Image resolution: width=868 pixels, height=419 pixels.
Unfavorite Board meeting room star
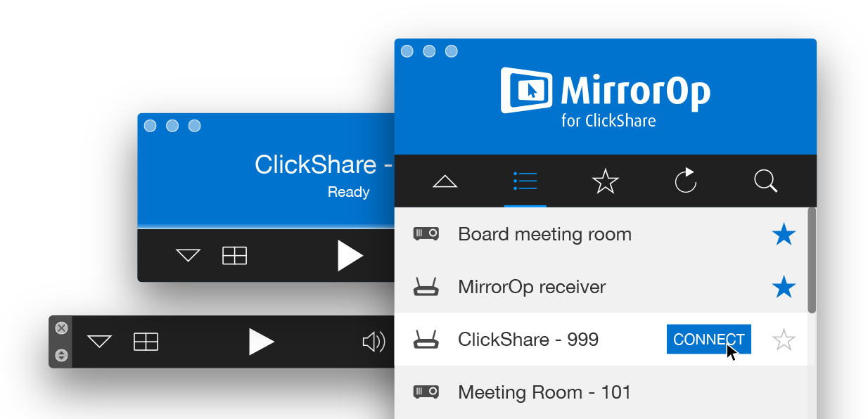[783, 235]
